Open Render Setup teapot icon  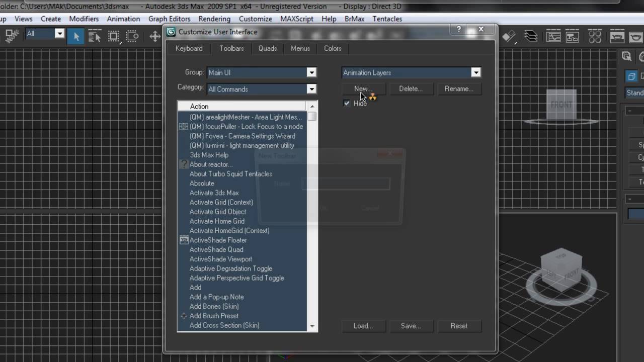click(x=617, y=36)
